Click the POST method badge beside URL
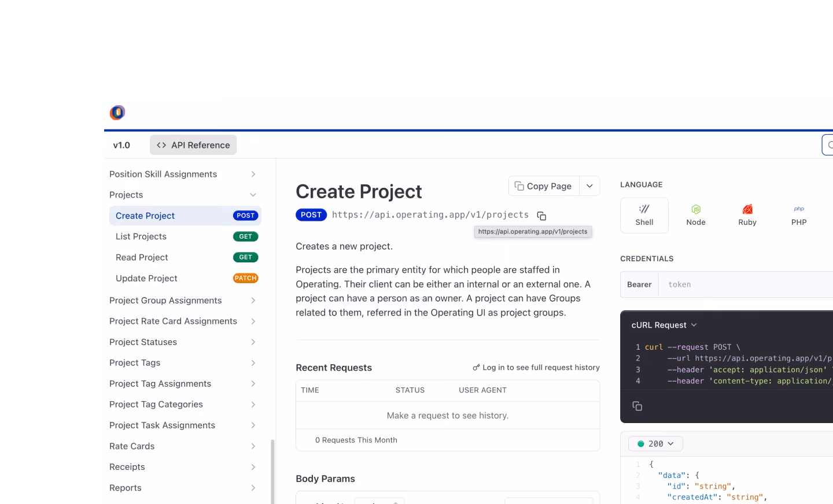833x504 pixels. pos(311,215)
